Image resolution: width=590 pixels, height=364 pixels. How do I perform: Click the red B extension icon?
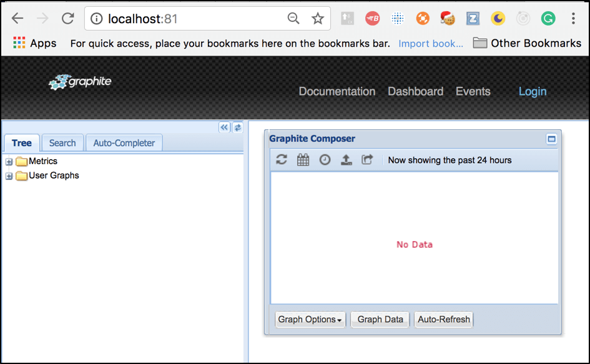[x=373, y=18]
